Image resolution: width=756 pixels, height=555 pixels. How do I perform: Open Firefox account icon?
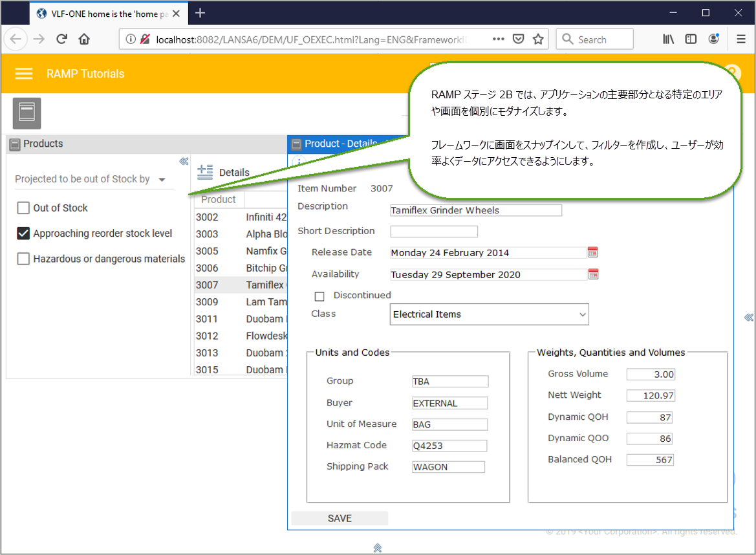[x=713, y=39]
